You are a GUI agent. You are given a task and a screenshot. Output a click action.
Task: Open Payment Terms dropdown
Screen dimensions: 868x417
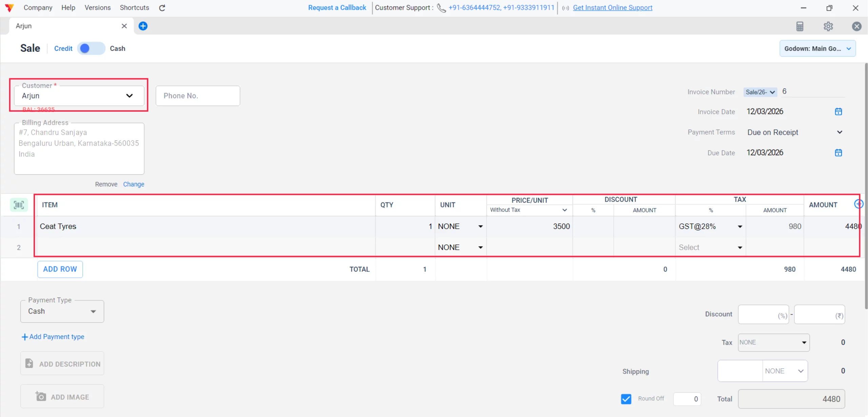pyautogui.click(x=839, y=132)
